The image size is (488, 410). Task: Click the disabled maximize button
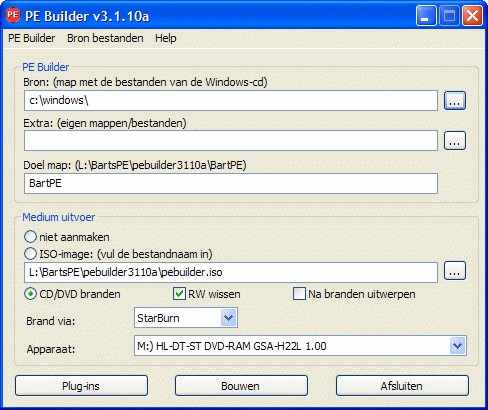[449, 16]
